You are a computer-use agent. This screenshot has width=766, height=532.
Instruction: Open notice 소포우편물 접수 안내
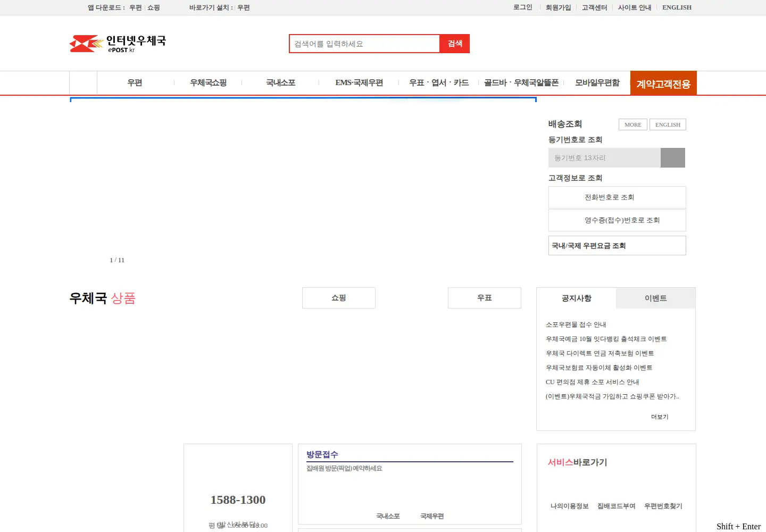(576, 325)
